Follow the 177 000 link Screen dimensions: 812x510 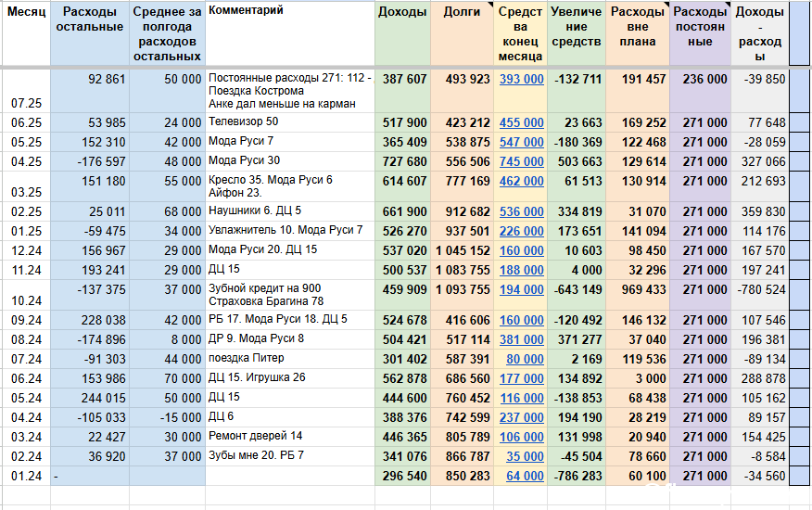click(522, 379)
